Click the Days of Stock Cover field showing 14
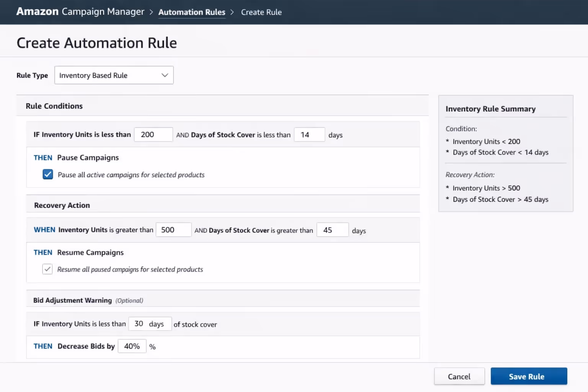 click(309, 134)
